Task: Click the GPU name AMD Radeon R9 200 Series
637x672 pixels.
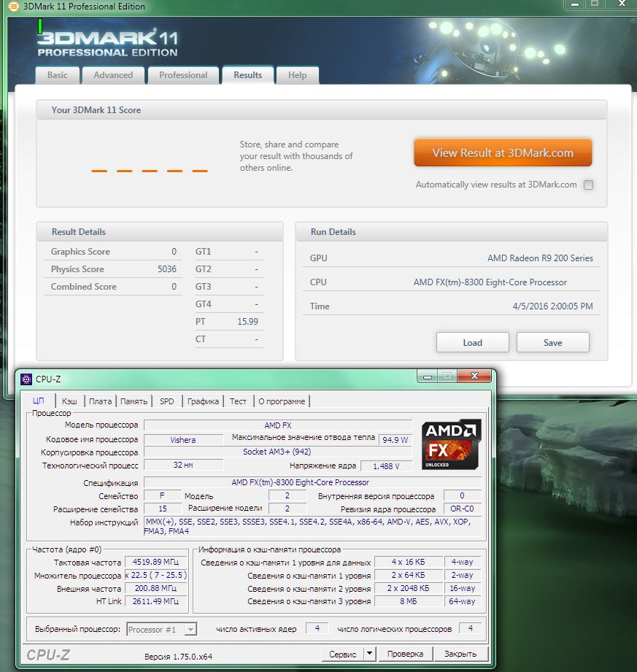Action: tap(540, 258)
